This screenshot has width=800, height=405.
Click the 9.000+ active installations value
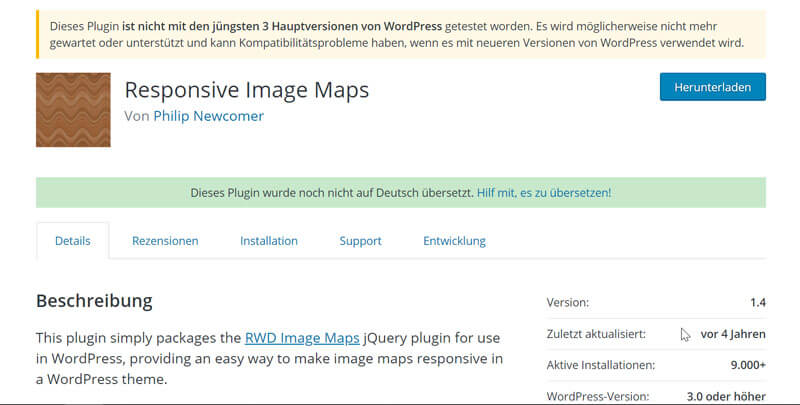(x=748, y=365)
